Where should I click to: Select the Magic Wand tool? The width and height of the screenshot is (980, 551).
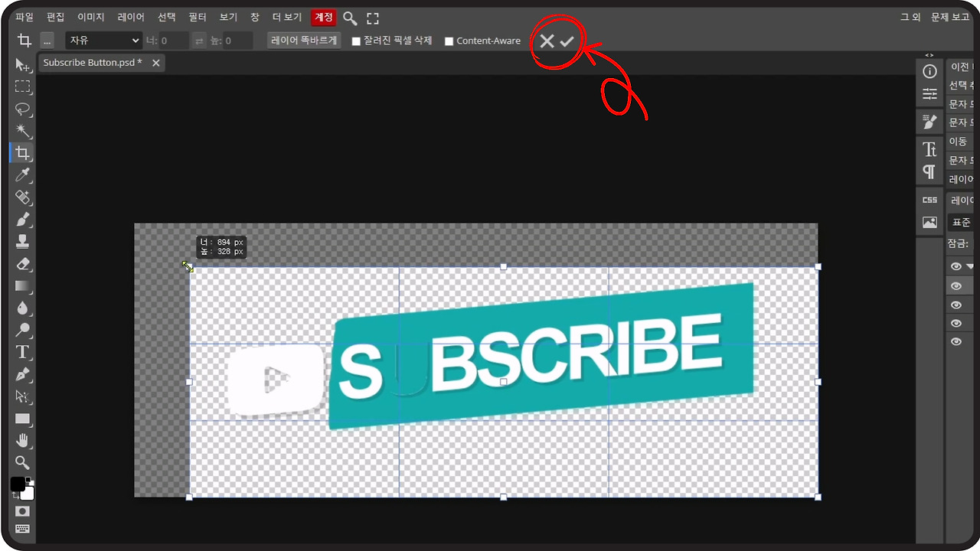coord(23,131)
